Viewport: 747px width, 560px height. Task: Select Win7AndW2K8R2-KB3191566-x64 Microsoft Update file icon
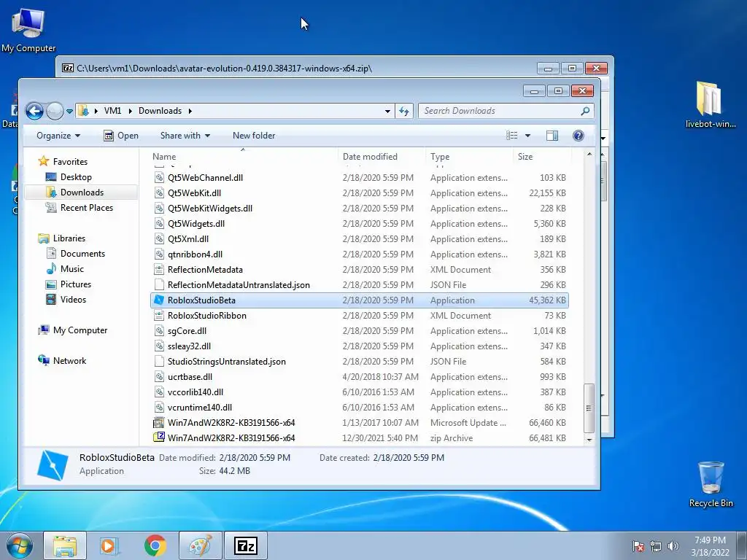pyautogui.click(x=158, y=422)
